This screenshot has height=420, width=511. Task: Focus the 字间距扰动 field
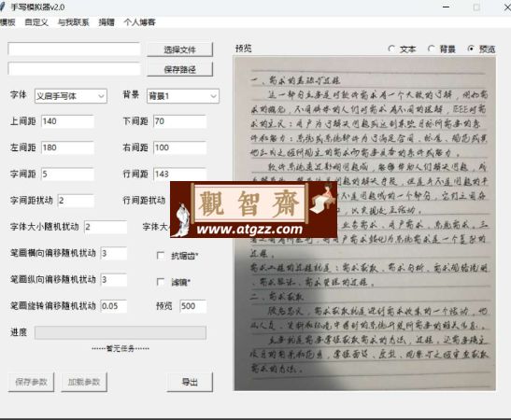(76, 201)
